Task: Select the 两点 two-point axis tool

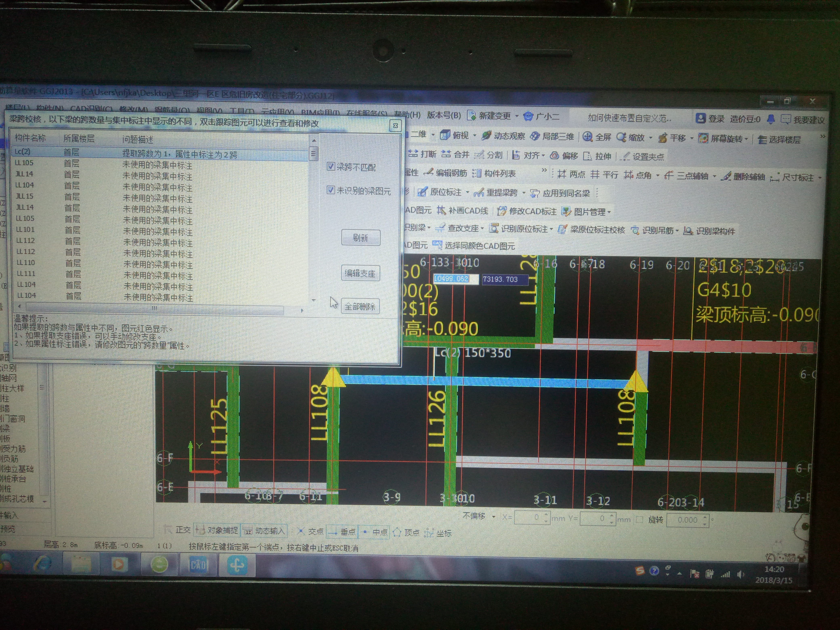Action: pyautogui.click(x=571, y=174)
